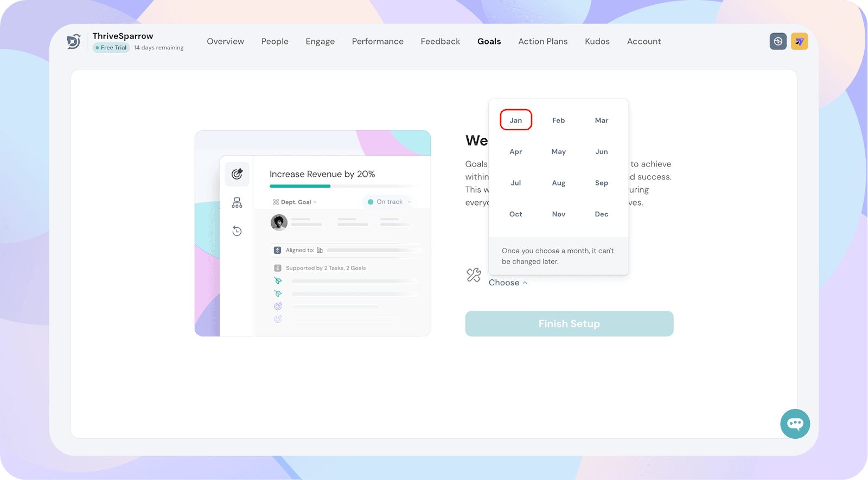The height and width of the screenshot is (480, 868).
Task: Click the Free Trial badge
Action: [x=111, y=48]
